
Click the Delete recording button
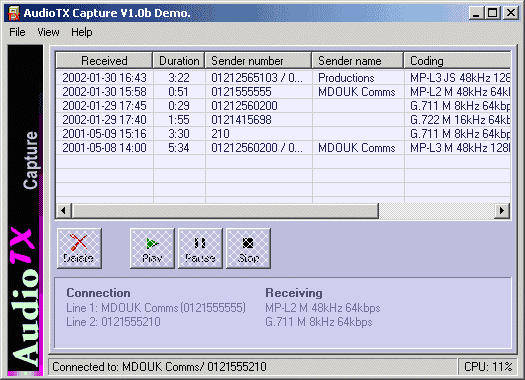79,248
